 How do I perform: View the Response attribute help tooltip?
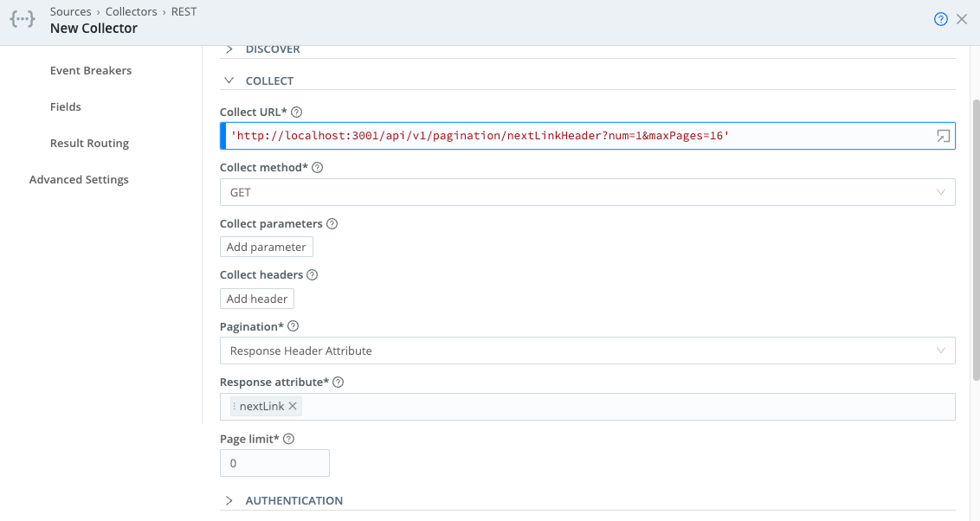click(337, 382)
